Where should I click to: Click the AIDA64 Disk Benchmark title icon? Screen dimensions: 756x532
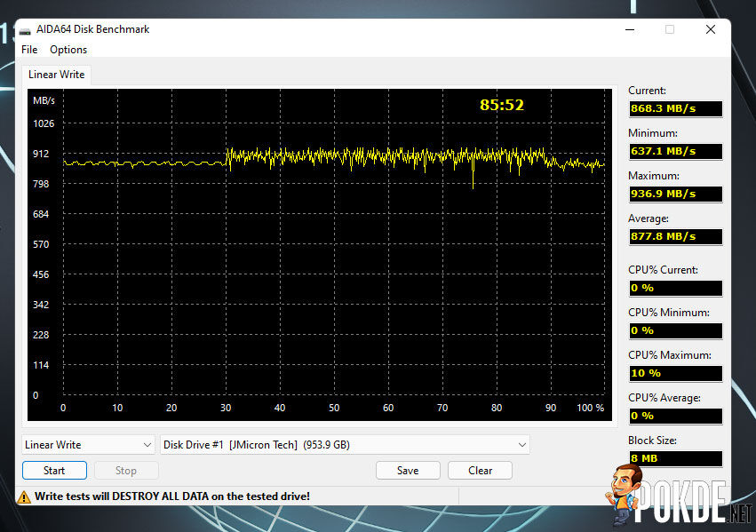pyautogui.click(x=25, y=30)
